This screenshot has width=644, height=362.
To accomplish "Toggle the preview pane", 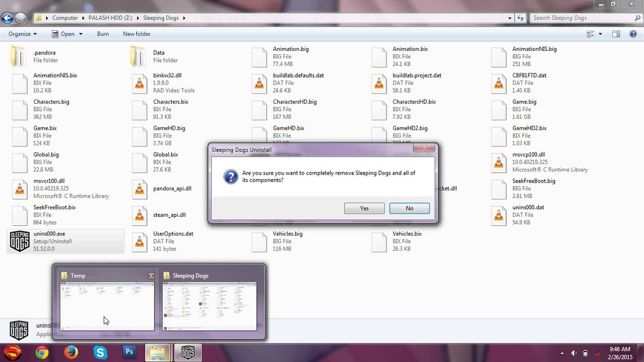I will pyautogui.click(x=616, y=34).
